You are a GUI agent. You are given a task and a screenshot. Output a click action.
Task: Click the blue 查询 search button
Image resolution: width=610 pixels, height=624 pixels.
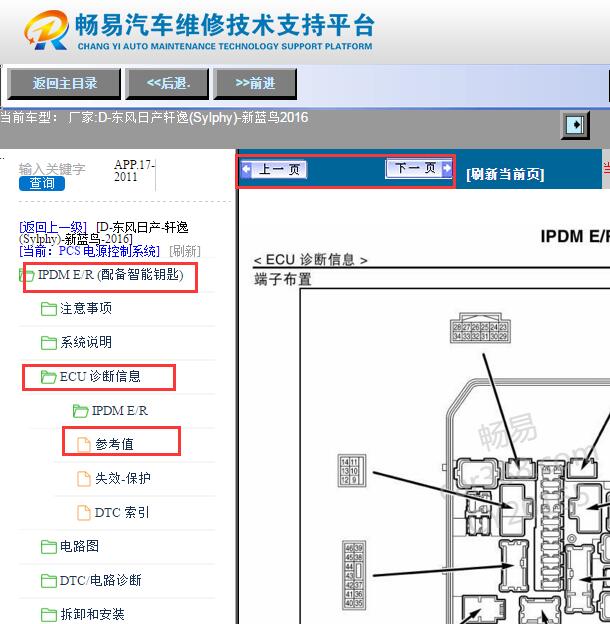pyautogui.click(x=42, y=183)
